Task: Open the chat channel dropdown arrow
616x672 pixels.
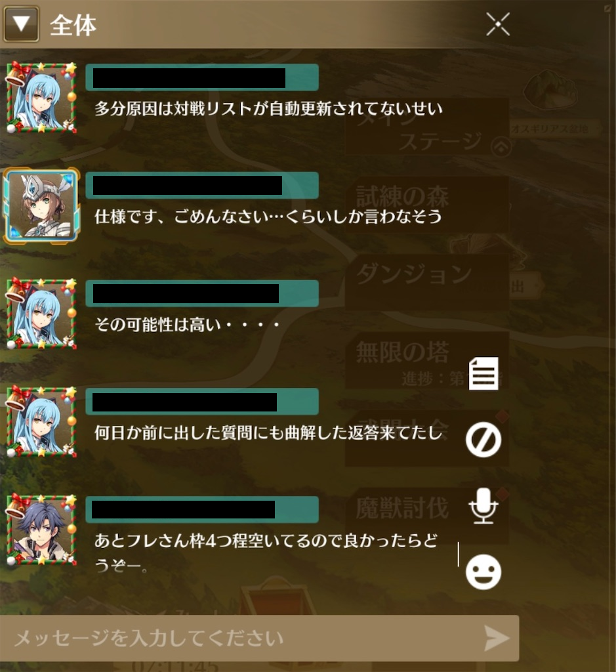Action: point(21,24)
